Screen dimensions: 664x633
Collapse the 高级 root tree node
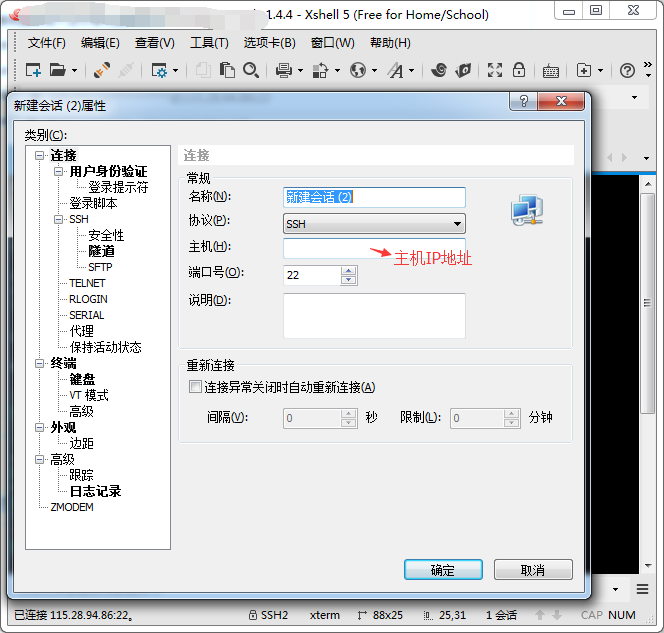[39, 459]
